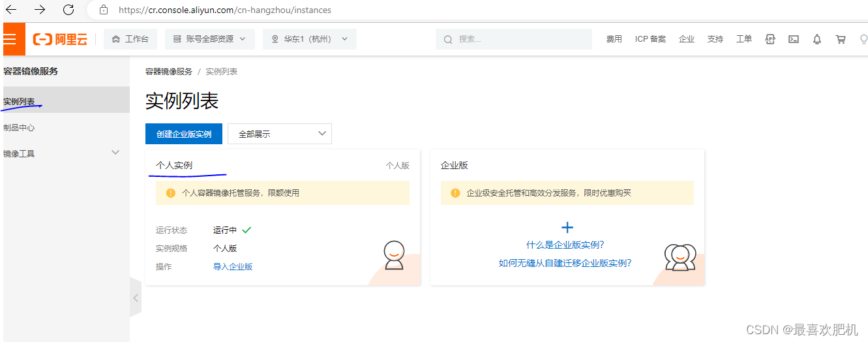This screenshot has width=868, height=342.
Task: Click the 容器镜像服务 sidebar heading
Action: 31,71
